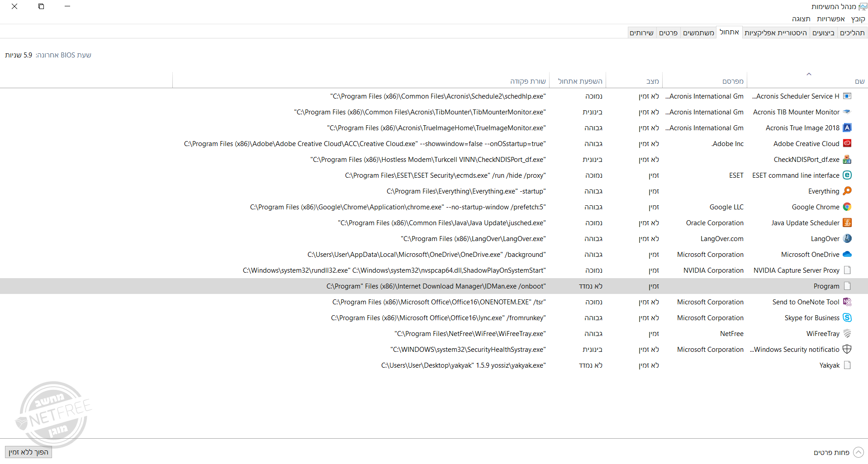The width and height of the screenshot is (868, 464).
Task: Click the Skype for Business icon
Action: [847, 318]
